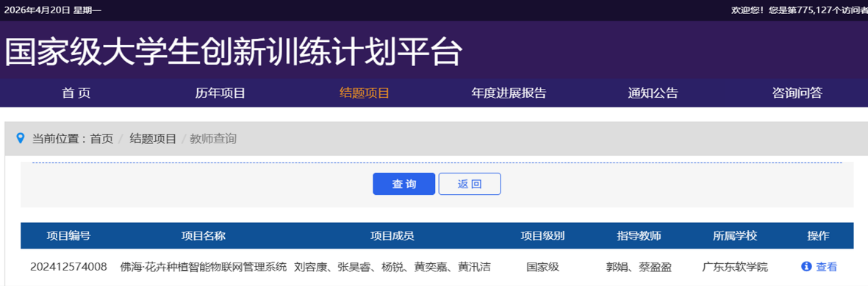Click the site title 国家级大学生创新训练计划平台
The width and height of the screenshot is (868, 286).
pos(233,51)
